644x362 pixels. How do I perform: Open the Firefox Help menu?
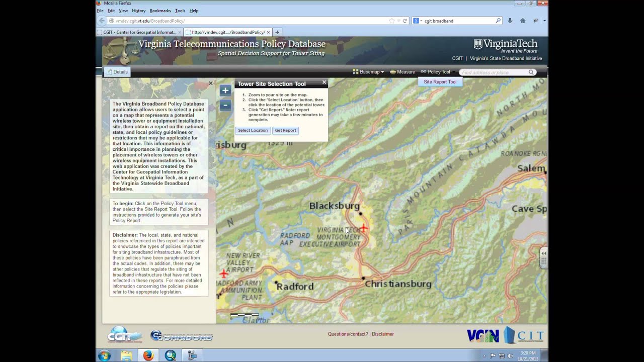point(194,11)
